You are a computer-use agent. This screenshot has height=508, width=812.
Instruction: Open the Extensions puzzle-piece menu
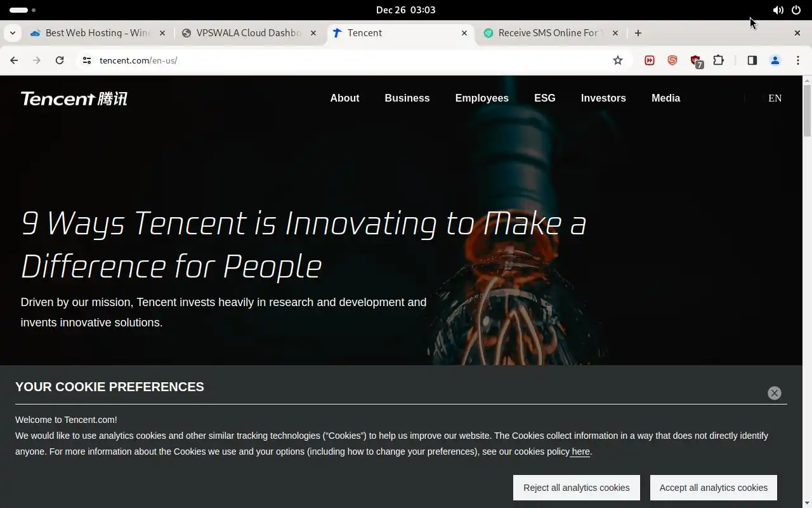point(719,60)
